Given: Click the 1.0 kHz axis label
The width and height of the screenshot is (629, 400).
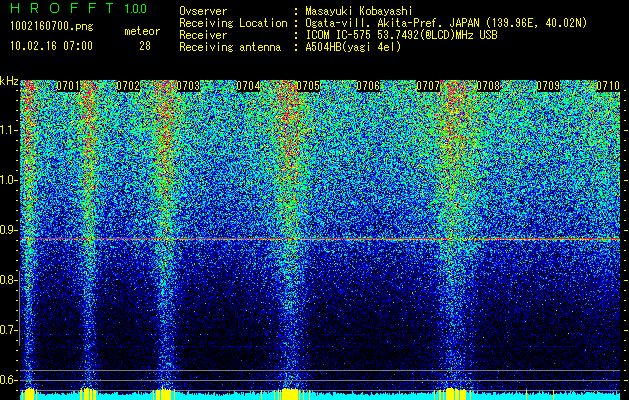Looking at the screenshot, I should pos(9,180).
